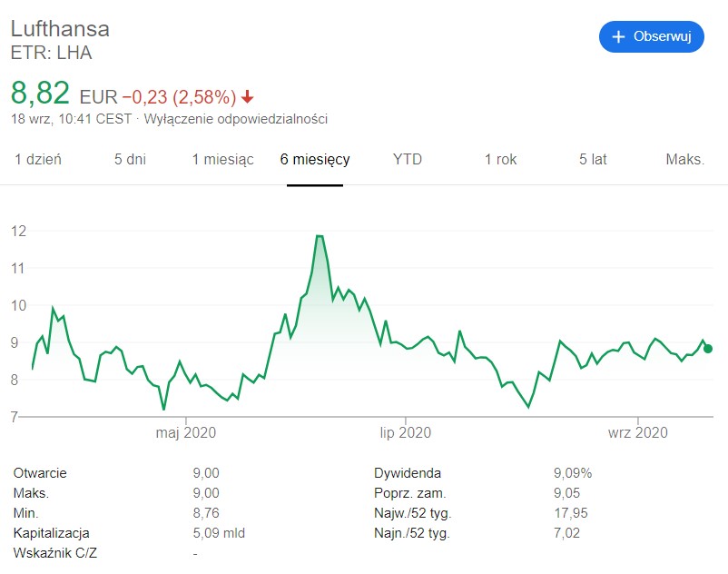Viewport: 728px width, 574px height.
Task: Click the Lufthansa company title
Action: coord(60,29)
